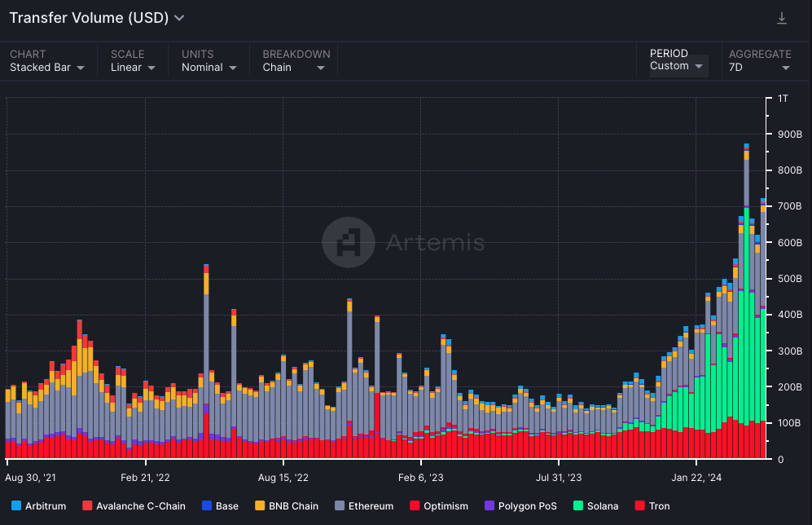Viewport: 812px width, 525px height.
Task: Open the Scale Linear dropdown
Action: (x=133, y=68)
